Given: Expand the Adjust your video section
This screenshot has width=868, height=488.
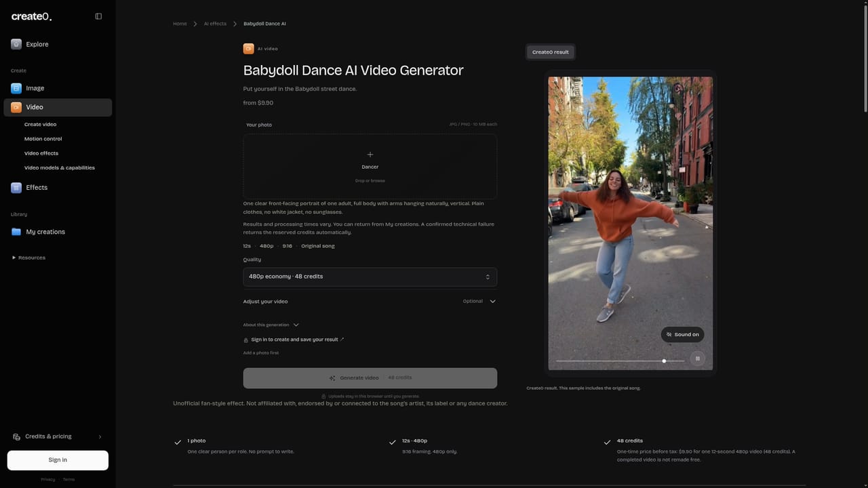Looking at the screenshot, I should 370,301.
